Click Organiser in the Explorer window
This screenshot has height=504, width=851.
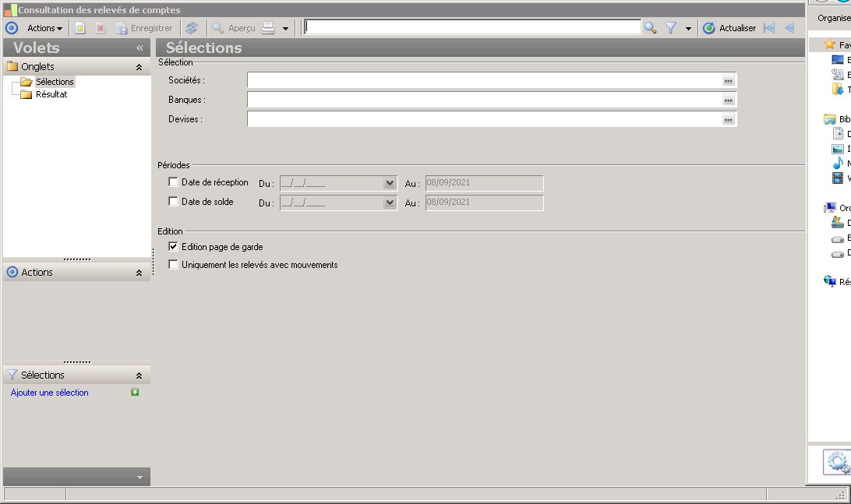834,18
